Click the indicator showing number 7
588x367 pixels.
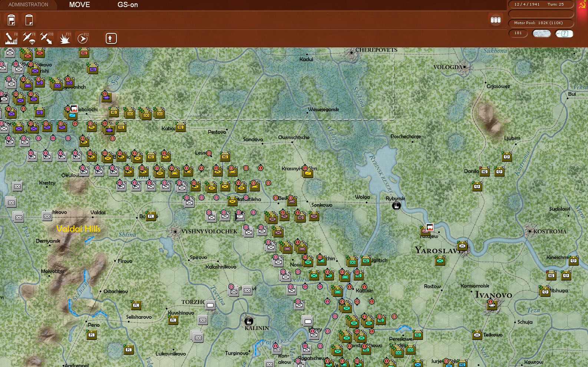pyautogui.click(x=564, y=33)
